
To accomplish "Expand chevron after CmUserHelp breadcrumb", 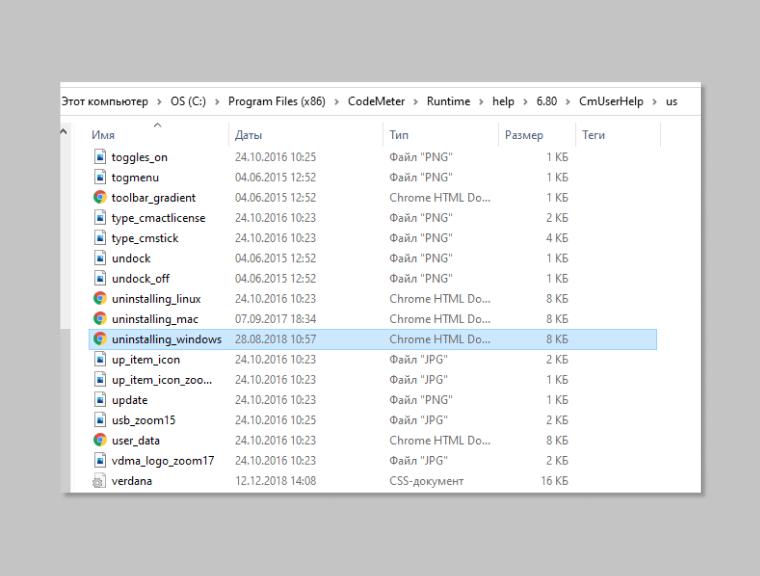I will pyautogui.click(x=654, y=102).
